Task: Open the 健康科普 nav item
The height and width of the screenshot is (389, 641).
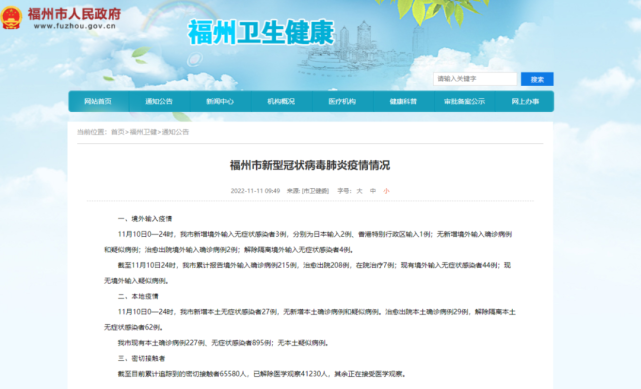Action: coord(403,101)
